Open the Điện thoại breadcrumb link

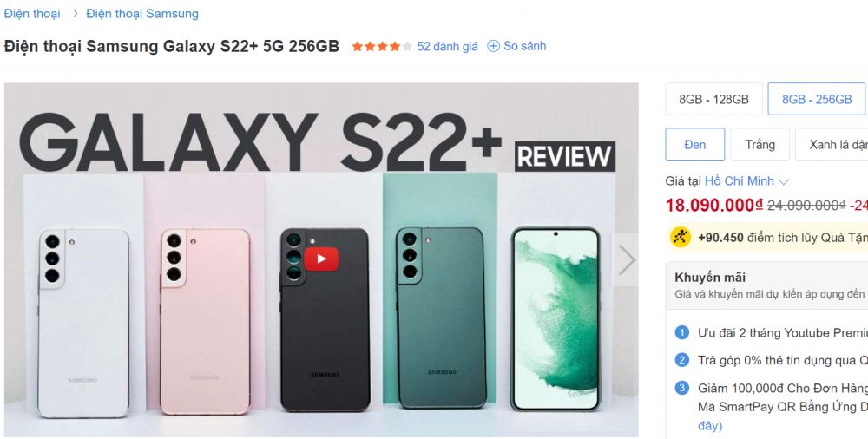pyautogui.click(x=32, y=14)
